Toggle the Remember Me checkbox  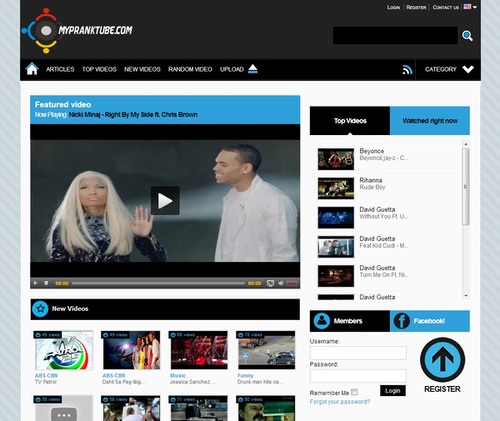pyautogui.click(x=354, y=392)
